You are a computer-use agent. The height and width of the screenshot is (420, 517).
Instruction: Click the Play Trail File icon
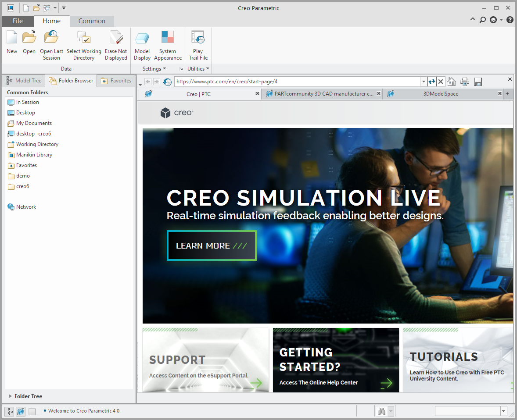click(198, 38)
